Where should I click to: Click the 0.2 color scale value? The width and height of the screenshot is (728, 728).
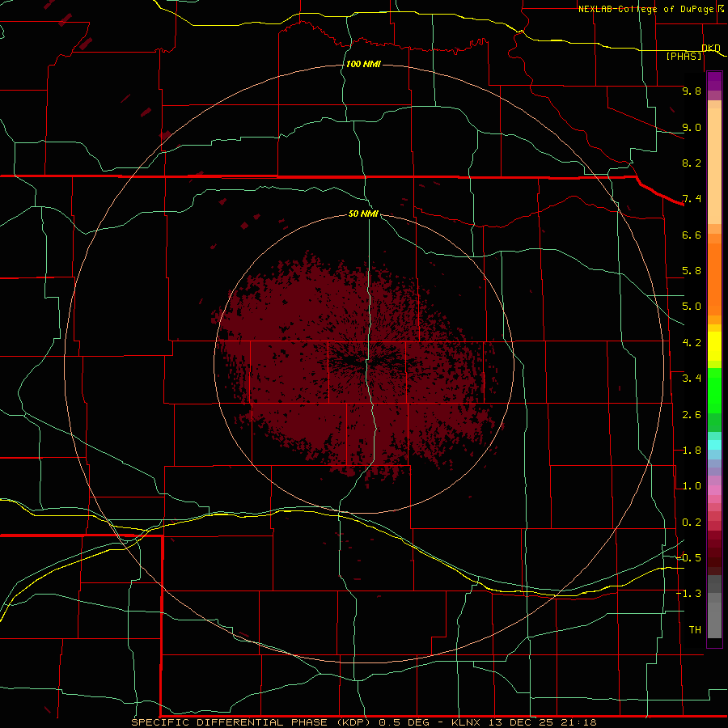tap(692, 523)
